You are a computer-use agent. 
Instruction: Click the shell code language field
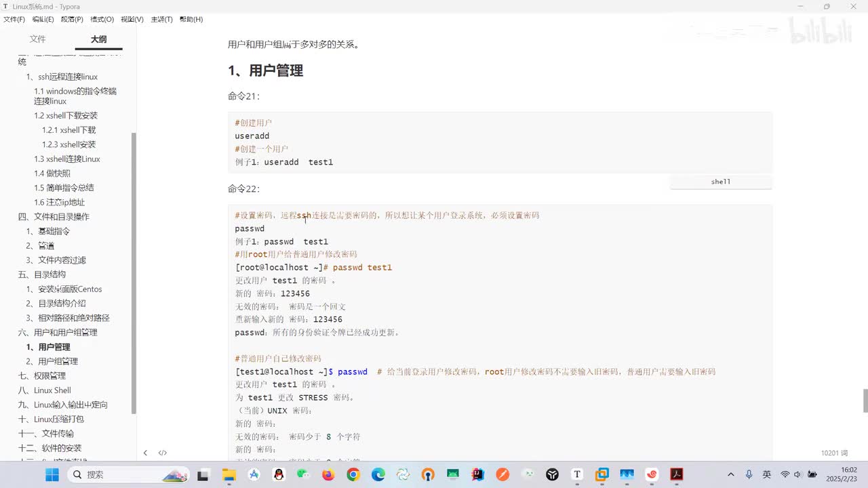coord(721,182)
